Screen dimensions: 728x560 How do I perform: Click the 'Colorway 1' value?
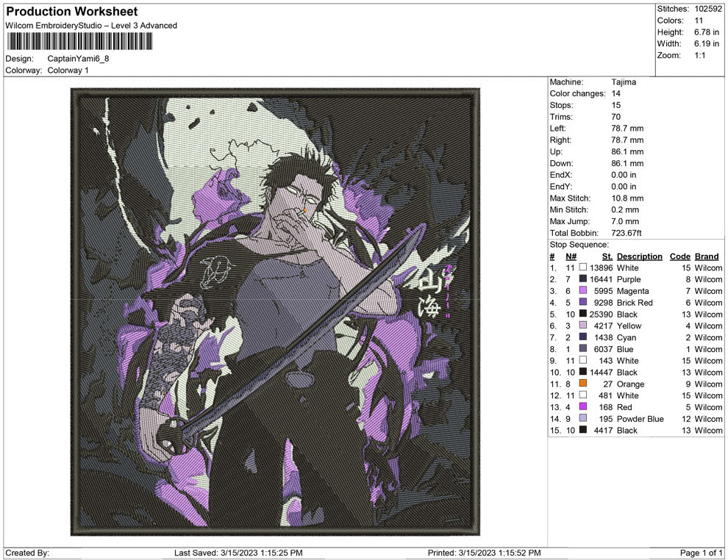click(x=68, y=71)
